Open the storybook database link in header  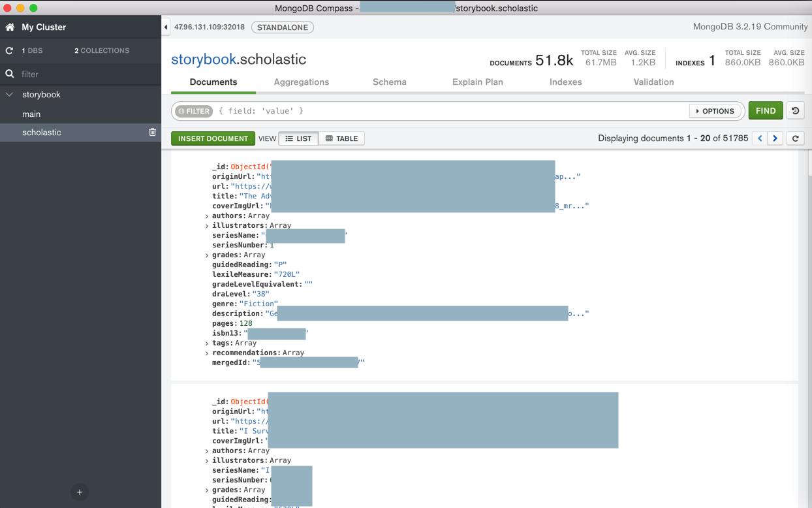click(204, 59)
